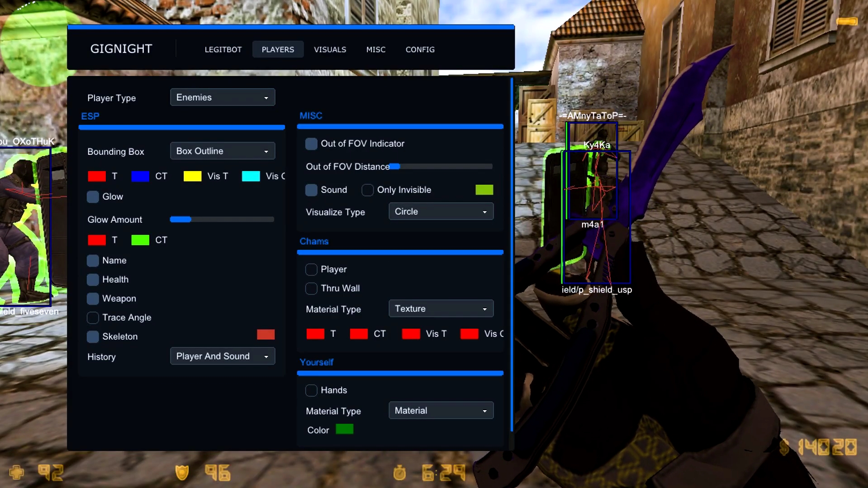Change the Yourself green Color swatch
Viewport: 868px width, 488px height.
[345, 429]
